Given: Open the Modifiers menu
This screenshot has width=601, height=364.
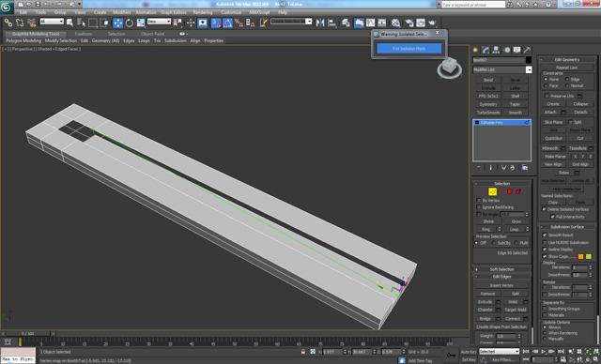Looking at the screenshot, I should coord(122,12).
